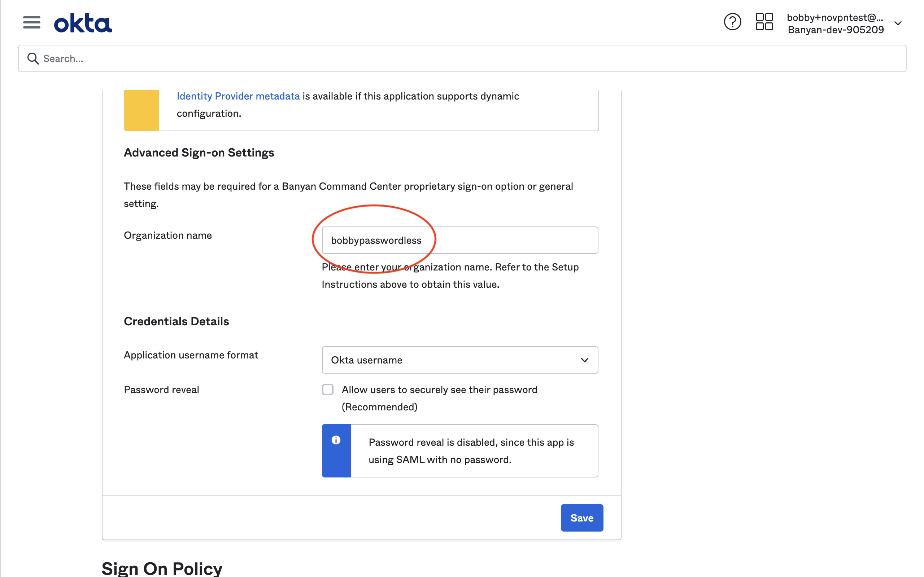Expand the Application username format dropdown

tap(459, 360)
